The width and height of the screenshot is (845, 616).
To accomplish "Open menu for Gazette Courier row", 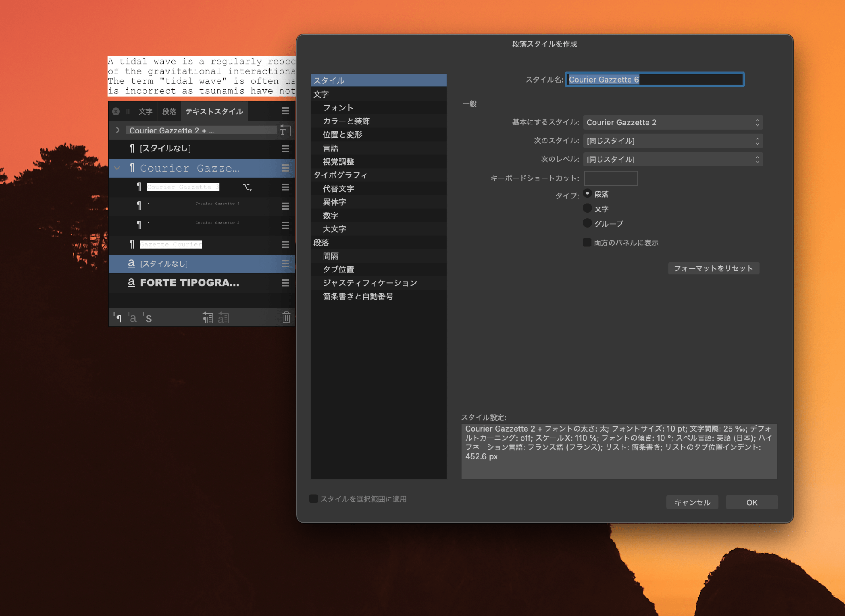I will 285,244.
